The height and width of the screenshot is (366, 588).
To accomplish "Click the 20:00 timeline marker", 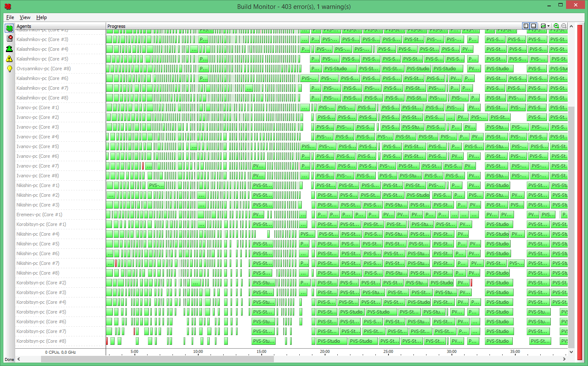I will click(325, 352).
